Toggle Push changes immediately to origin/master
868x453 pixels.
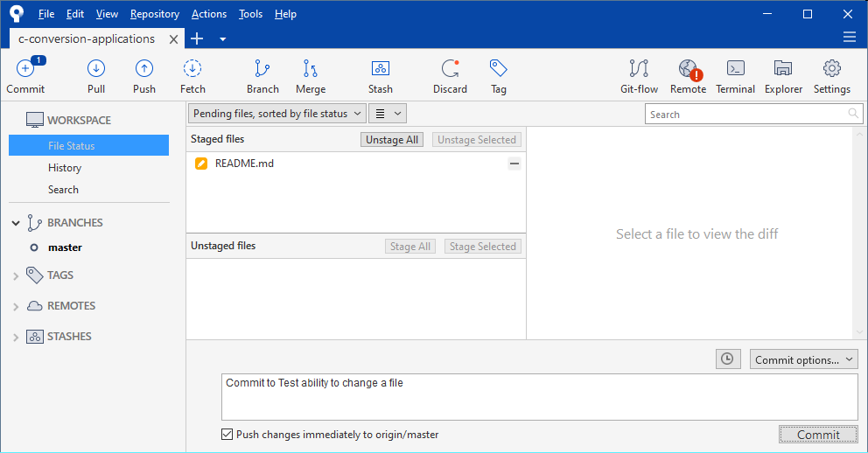(x=227, y=434)
